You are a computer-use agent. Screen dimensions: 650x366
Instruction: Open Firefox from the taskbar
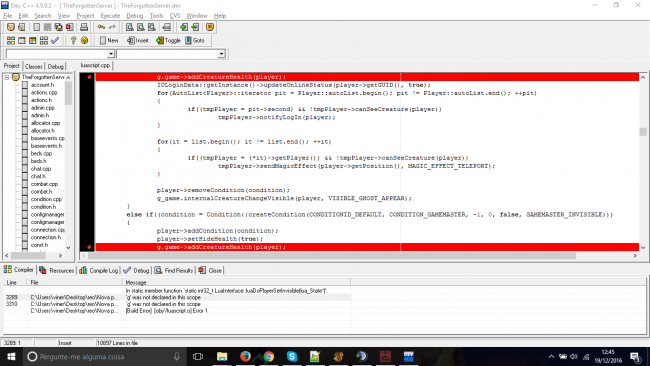point(245,356)
